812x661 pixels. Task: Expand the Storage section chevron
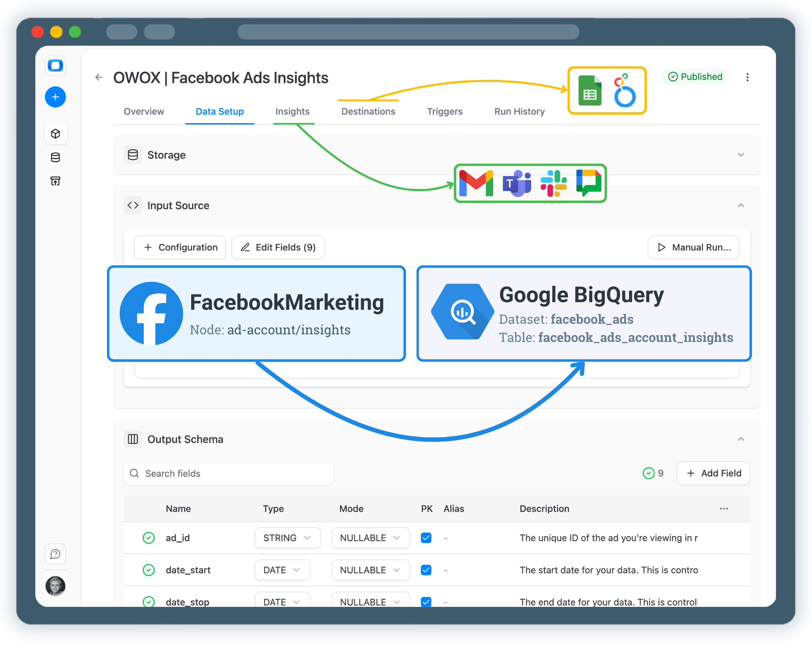(x=741, y=155)
